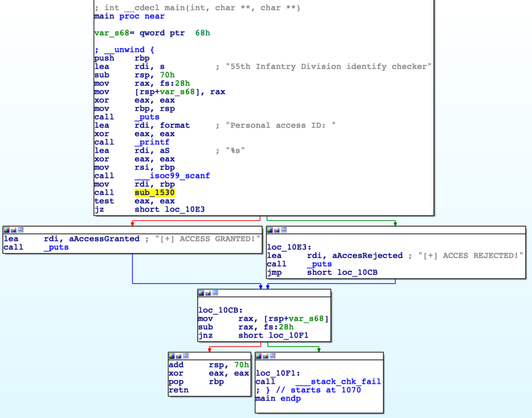The width and height of the screenshot is (532, 418).
Task: Click third title icon on loc_10E3 block
Action: pos(284,230)
